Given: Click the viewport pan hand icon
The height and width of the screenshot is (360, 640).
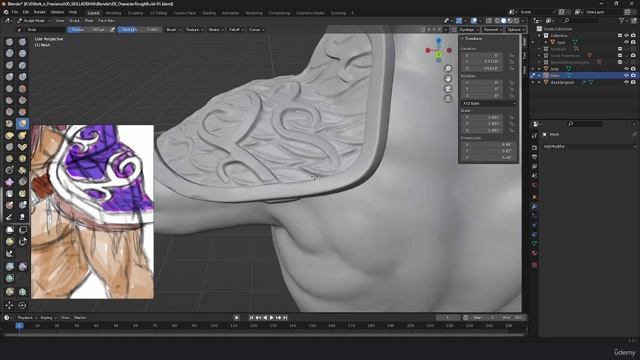Looking at the screenshot, I should pyautogui.click(x=448, y=79).
